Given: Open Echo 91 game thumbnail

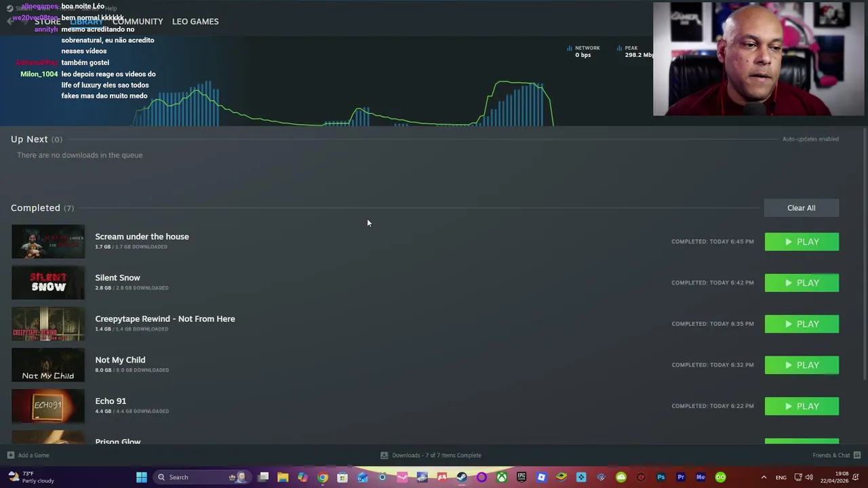Looking at the screenshot, I should tap(48, 406).
